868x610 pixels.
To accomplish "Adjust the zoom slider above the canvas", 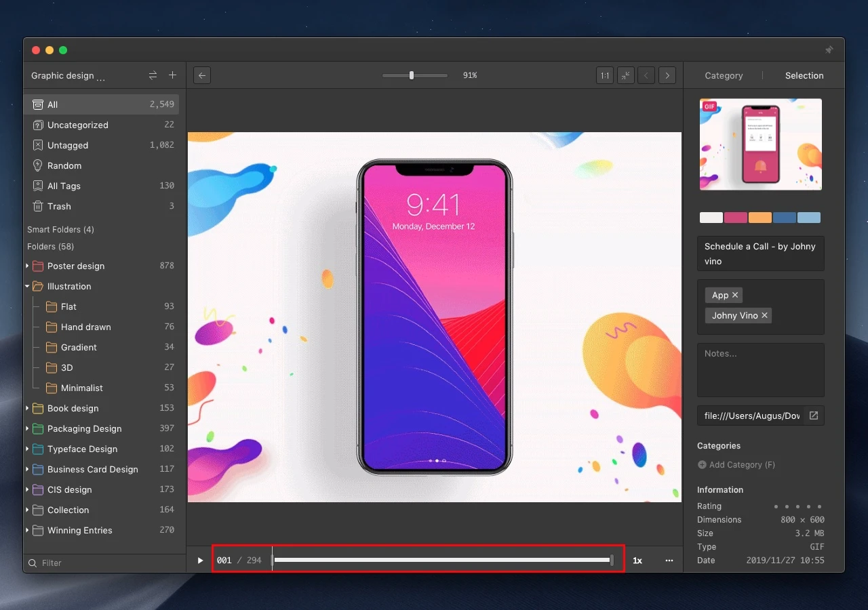I will pyautogui.click(x=412, y=75).
